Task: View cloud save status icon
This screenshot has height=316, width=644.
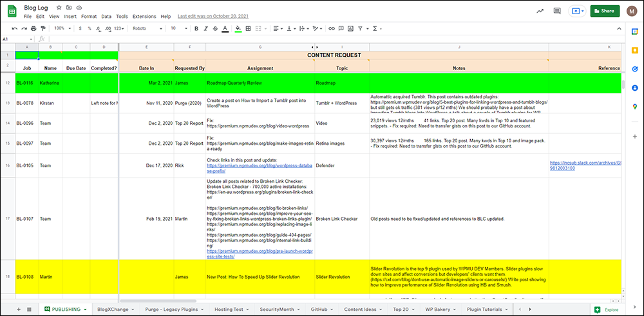Action: [79, 7]
